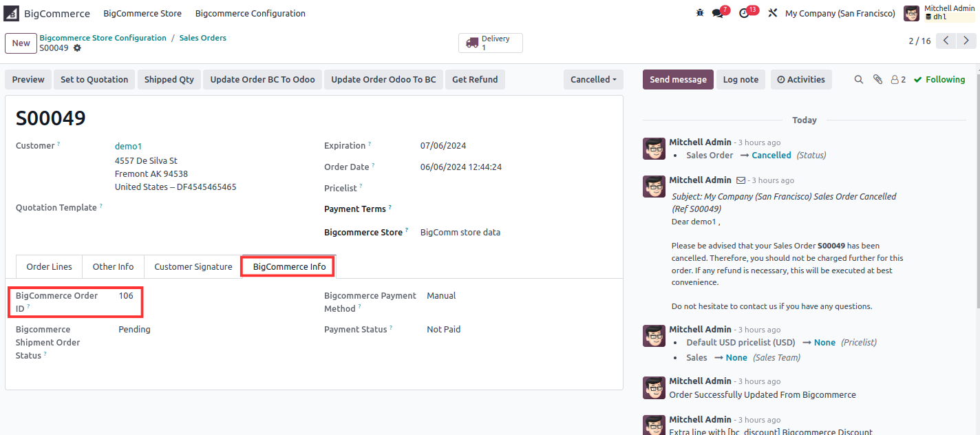980x435 pixels.
Task: Go to Sales Orders breadcrumb
Action: (203, 38)
